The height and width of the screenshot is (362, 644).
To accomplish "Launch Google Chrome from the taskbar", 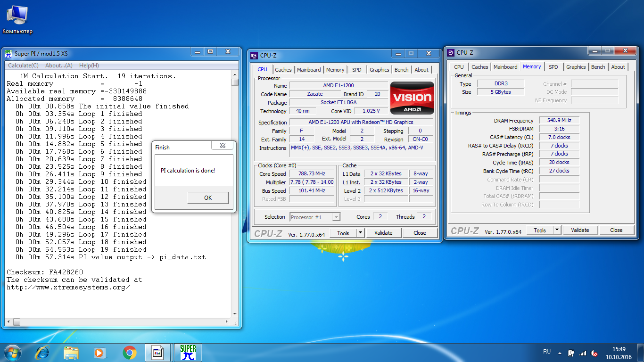I will coord(130,352).
